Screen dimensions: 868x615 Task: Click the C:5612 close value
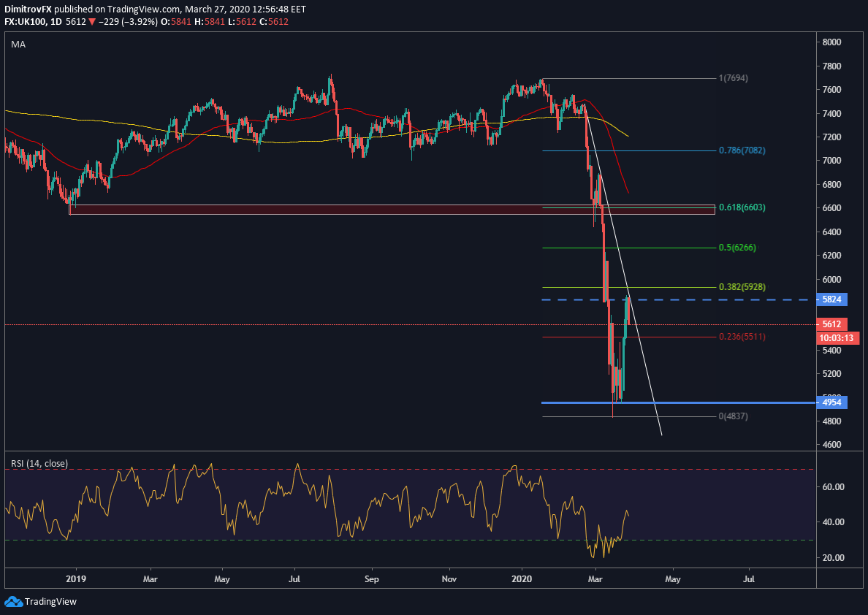[275, 22]
